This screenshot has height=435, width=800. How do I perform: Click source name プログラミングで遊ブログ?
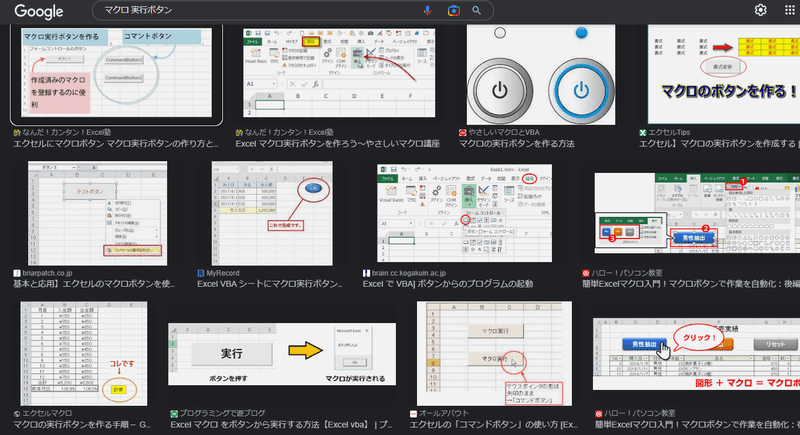222,414
